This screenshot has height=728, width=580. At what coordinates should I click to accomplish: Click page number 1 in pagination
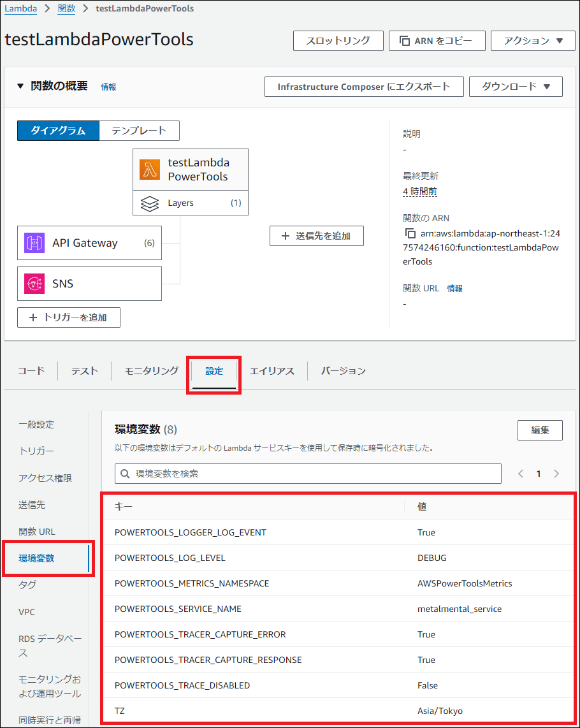[539, 474]
